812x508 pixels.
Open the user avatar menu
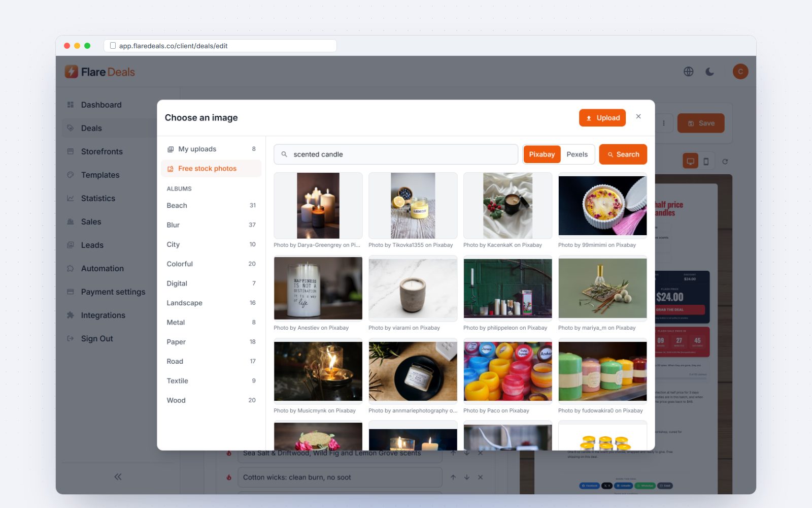point(740,72)
